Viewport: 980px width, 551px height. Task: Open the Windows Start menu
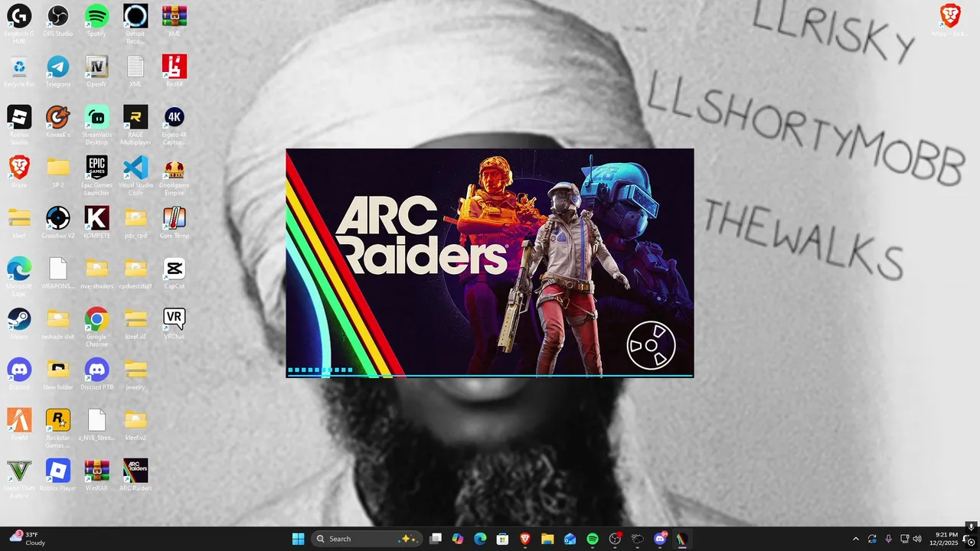point(298,539)
